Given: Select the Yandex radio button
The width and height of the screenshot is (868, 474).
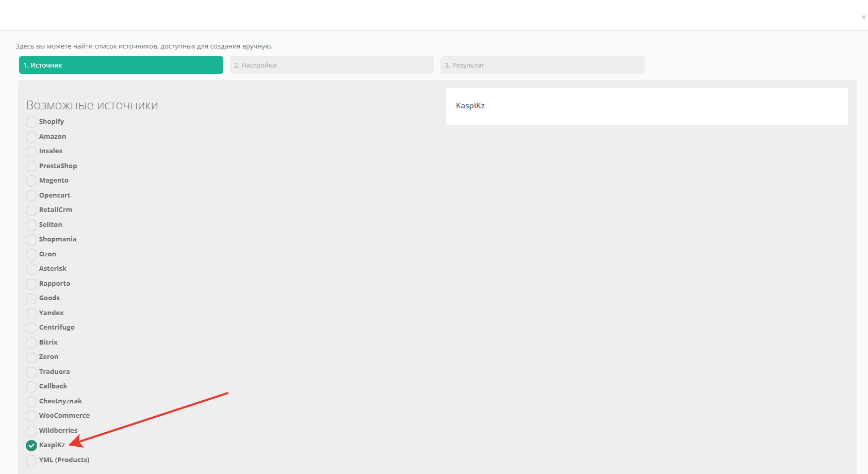Looking at the screenshot, I should point(31,314).
